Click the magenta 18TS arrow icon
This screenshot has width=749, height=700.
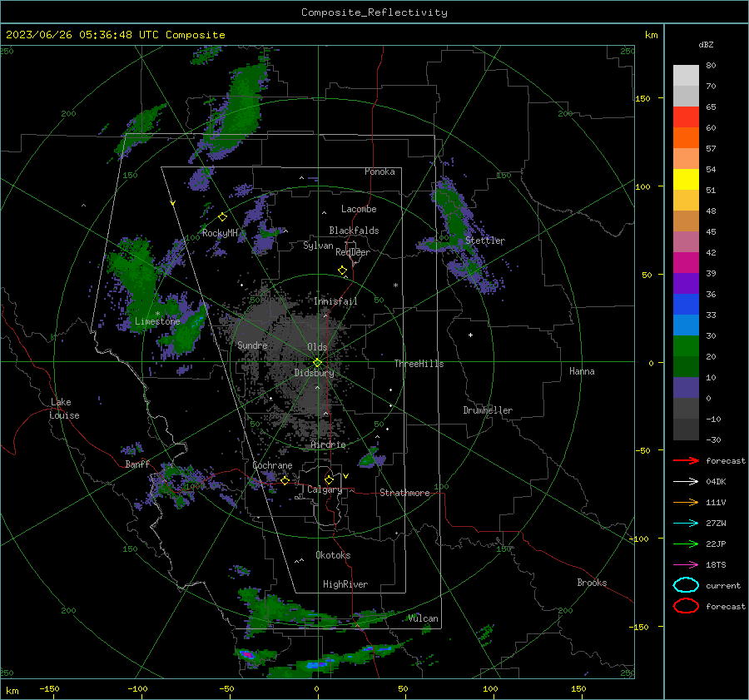pyautogui.click(x=686, y=565)
